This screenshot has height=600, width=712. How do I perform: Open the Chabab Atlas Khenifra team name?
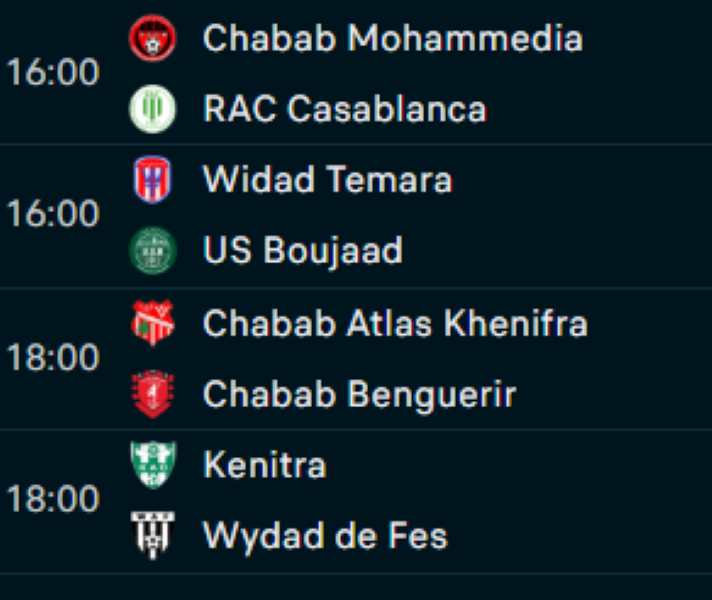[x=395, y=323]
